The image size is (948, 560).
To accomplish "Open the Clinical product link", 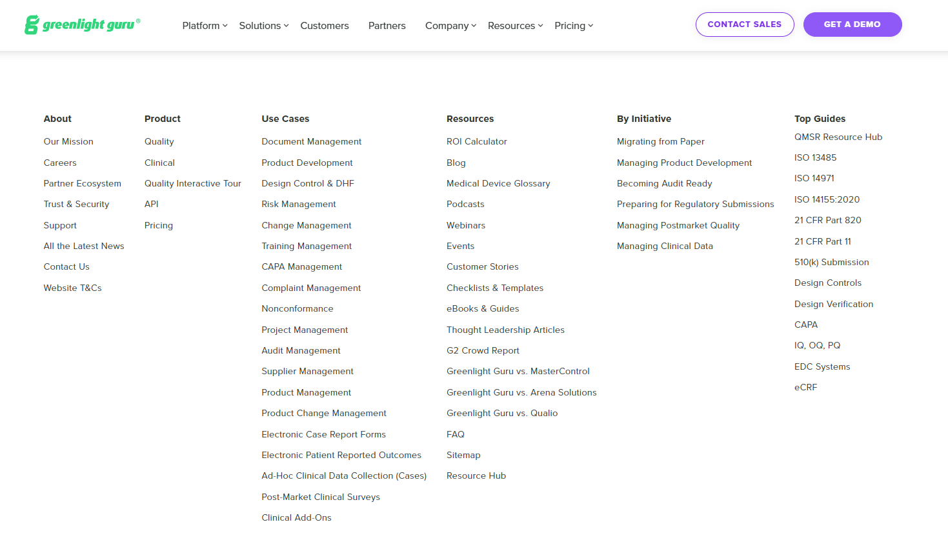I will pyautogui.click(x=159, y=163).
